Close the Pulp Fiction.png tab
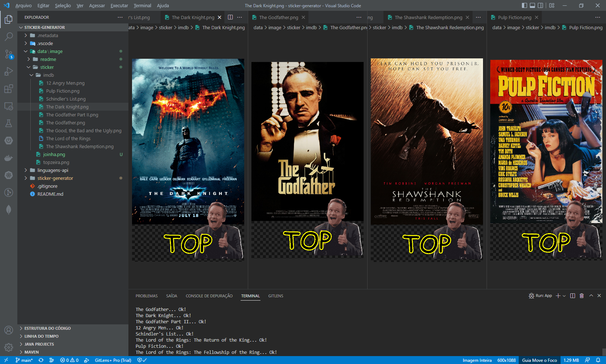Screen dimensions: 606x364 [x=536, y=17]
